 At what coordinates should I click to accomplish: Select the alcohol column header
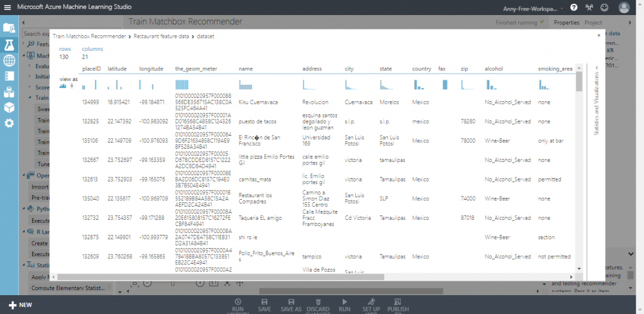point(493,69)
